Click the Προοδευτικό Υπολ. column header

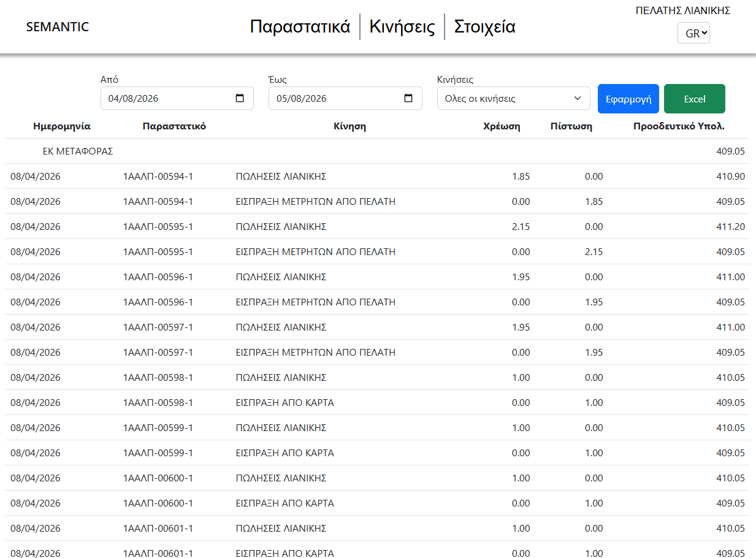click(679, 126)
